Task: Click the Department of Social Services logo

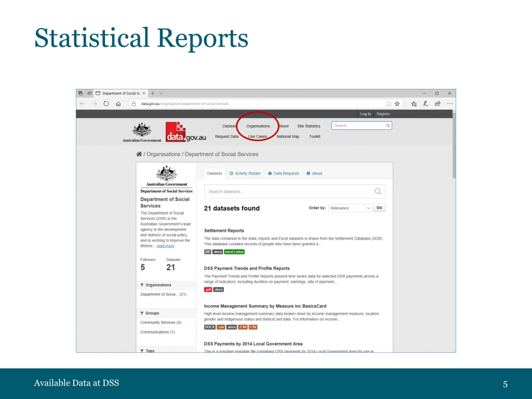Action: pos(166,179)
